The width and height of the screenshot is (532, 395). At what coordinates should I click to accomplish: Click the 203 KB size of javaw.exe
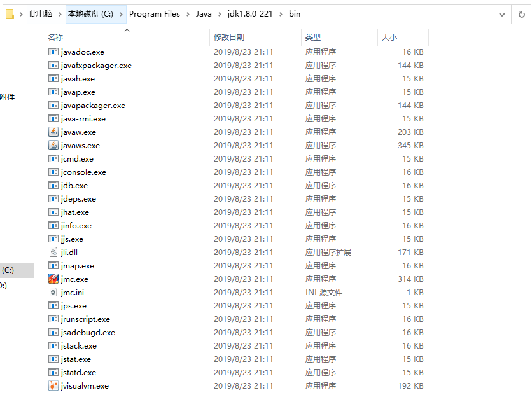click(410, 132)
